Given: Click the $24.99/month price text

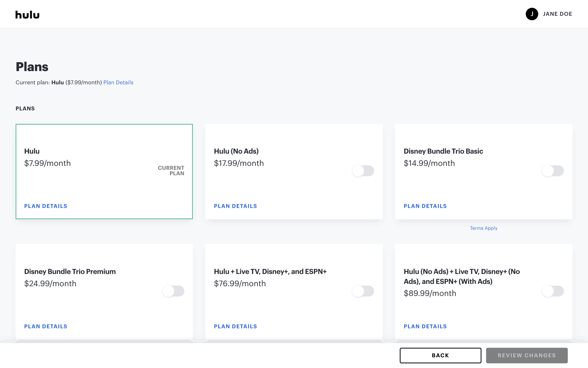Looking at the screenshot, I should point(50,284).
